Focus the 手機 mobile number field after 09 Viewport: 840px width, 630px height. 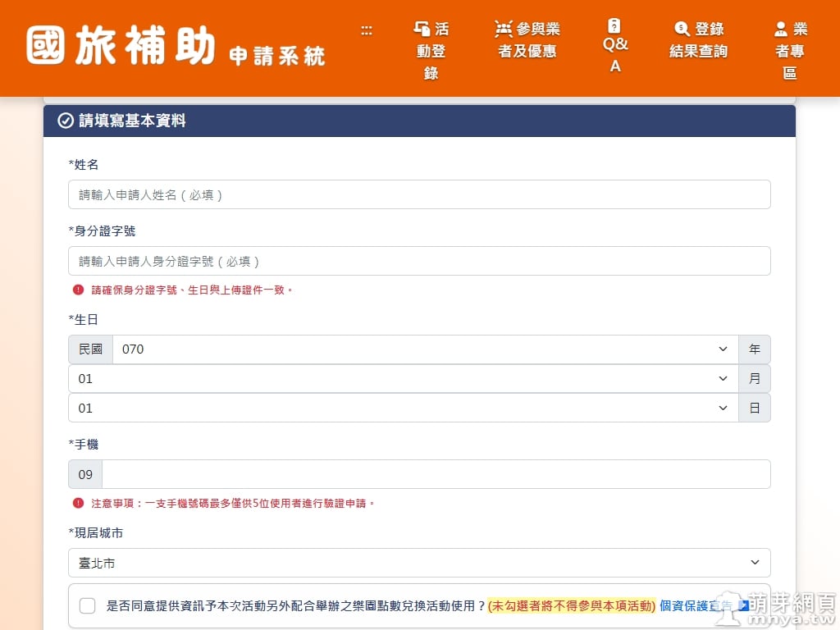pyautogui.click(x=436, y=474)
